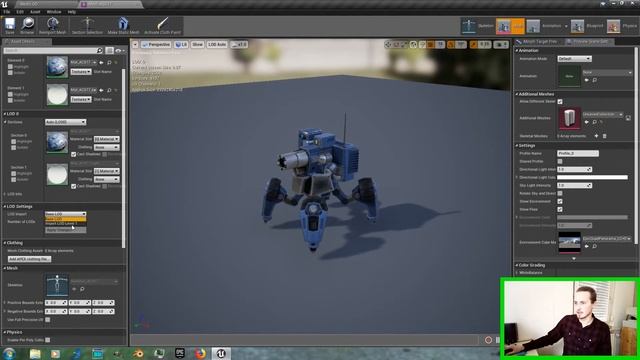Click the Save toolbar icon
This screenshot has height=360, width=640.
10,26
